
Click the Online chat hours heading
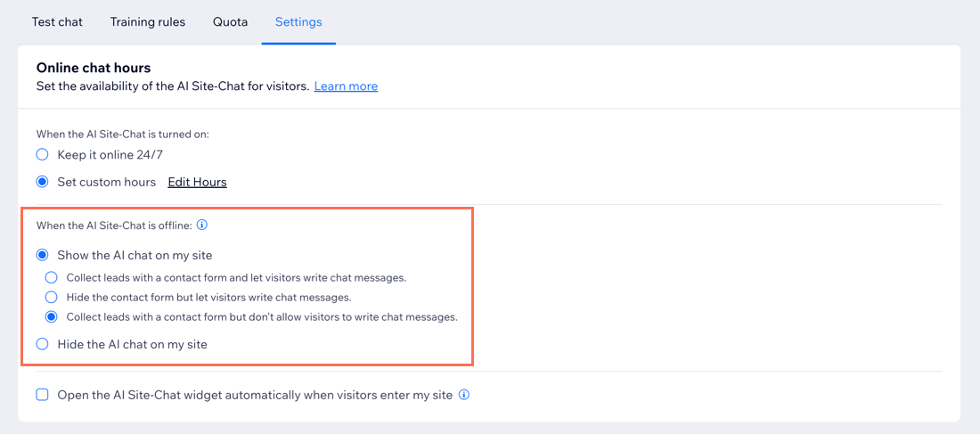click(94, 68)
